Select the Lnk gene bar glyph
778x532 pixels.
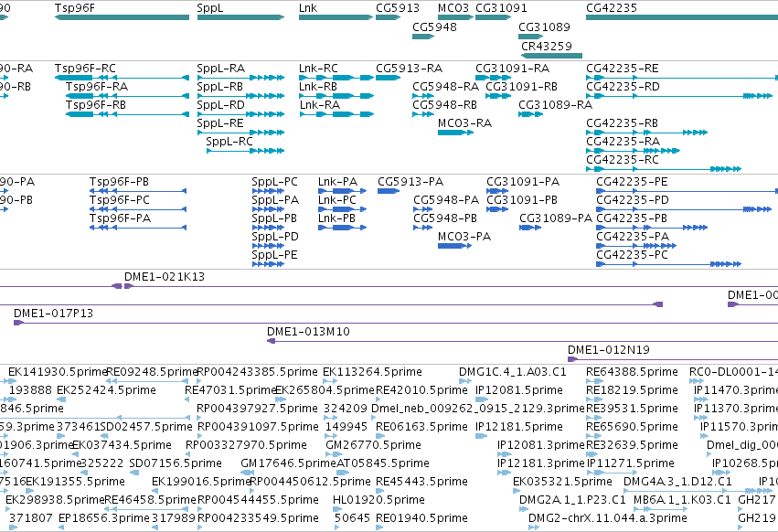[336, 17]
